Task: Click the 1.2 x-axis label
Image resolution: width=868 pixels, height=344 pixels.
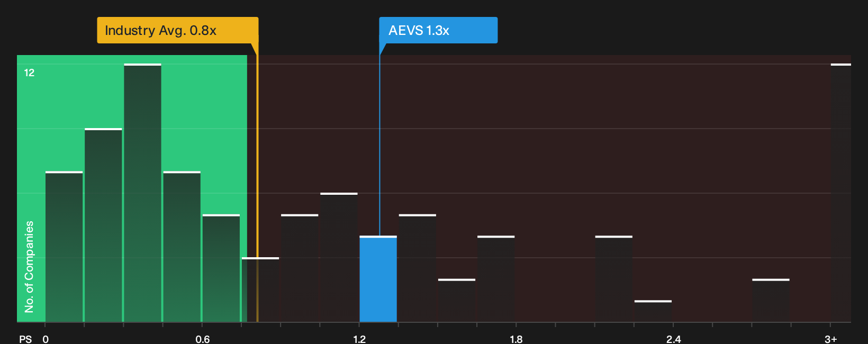Action: (359, 339)
